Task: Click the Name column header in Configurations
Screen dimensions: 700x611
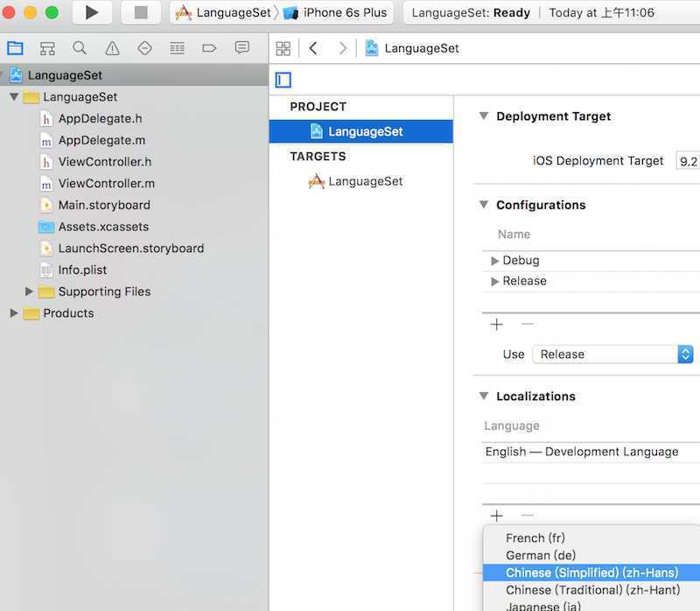Action: (514, 234)
